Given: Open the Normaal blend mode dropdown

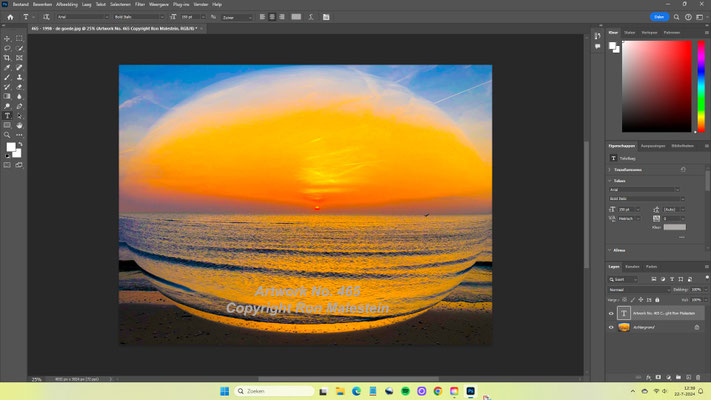Looking at the screenshot, I should pos(638,289).
